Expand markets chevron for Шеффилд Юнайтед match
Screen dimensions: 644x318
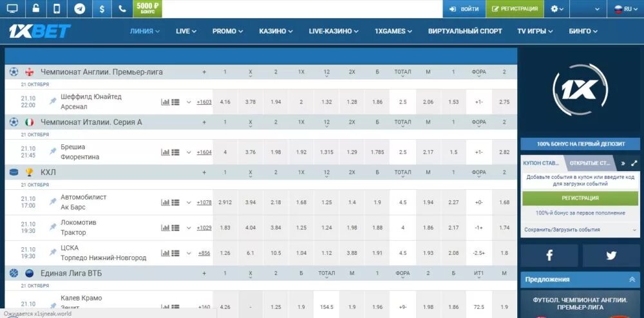pos(189,102)
